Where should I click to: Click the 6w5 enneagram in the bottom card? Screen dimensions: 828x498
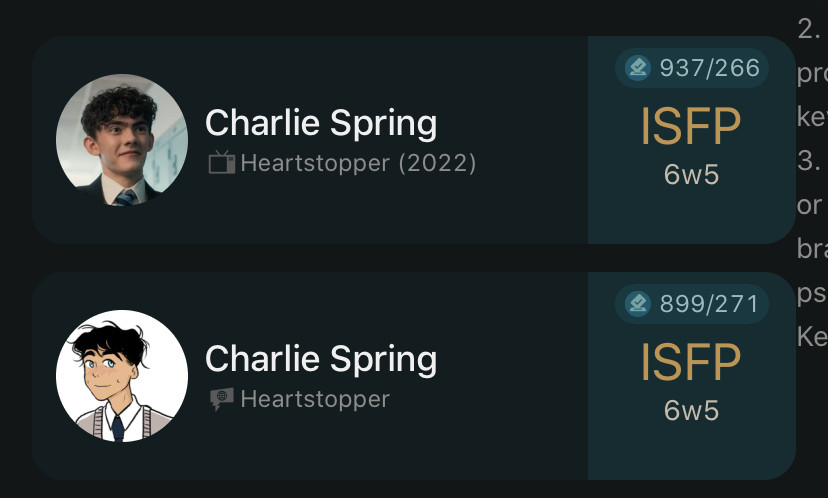tap(691, 411)
